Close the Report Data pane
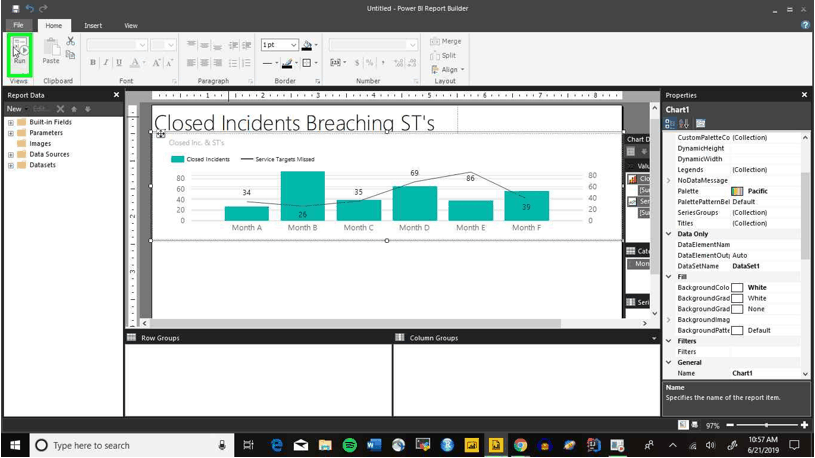Viewport: 815px width, 458px height. tap(116, 95)
